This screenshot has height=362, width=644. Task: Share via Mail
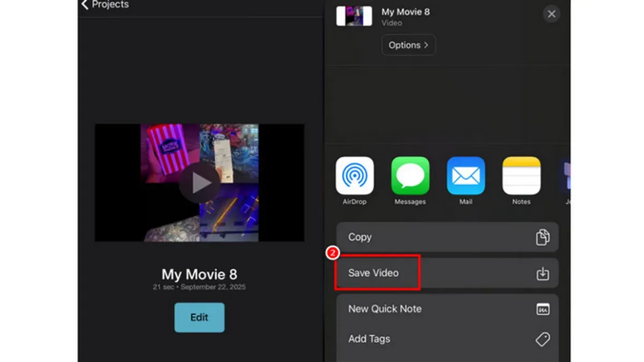(466, 181)
